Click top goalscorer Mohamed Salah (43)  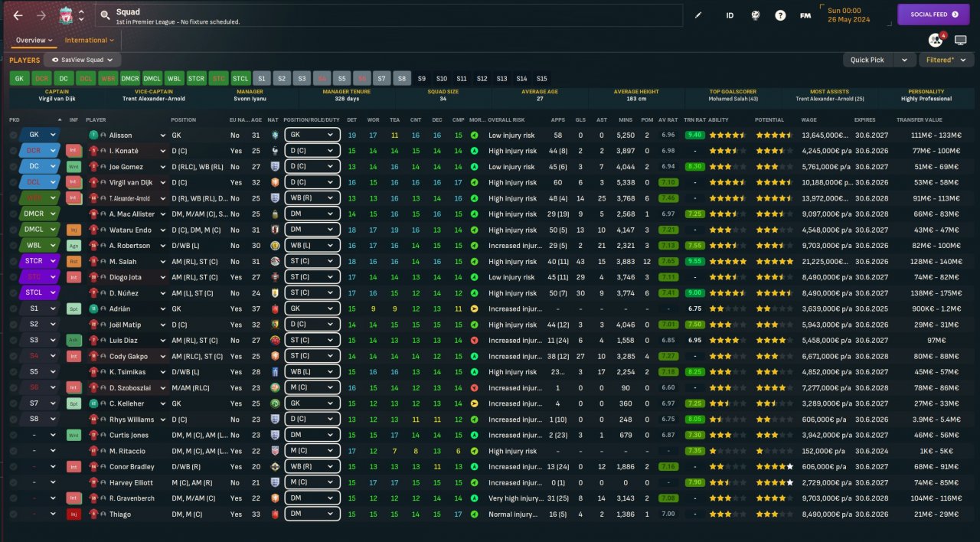(733, 99)
